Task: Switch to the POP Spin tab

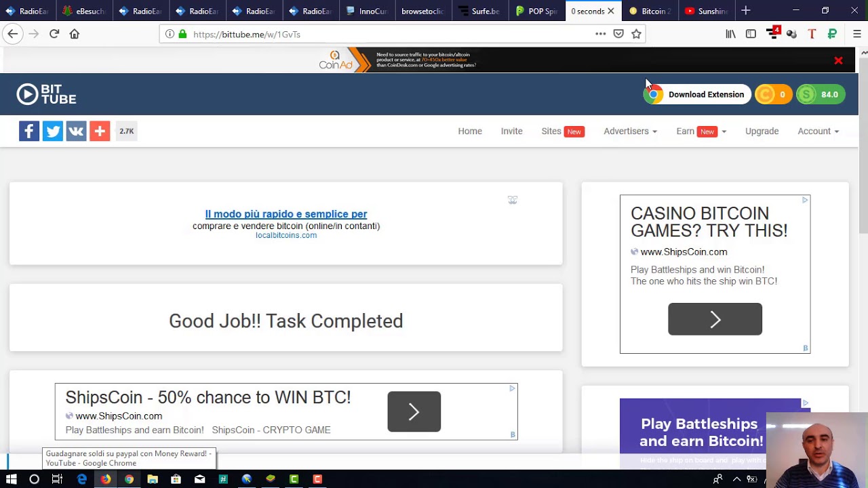Action: tap(536, 11)
